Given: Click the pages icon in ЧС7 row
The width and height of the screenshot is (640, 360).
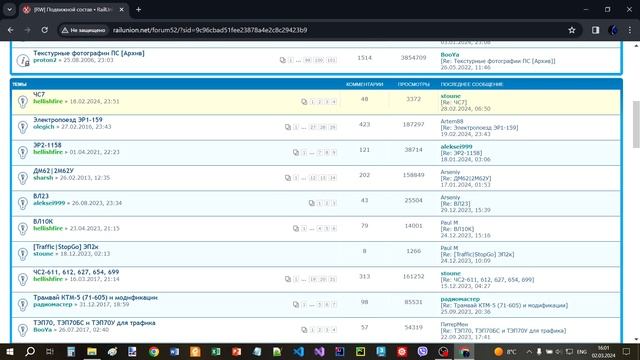Looking at the screenshot, I should point(304,102).
